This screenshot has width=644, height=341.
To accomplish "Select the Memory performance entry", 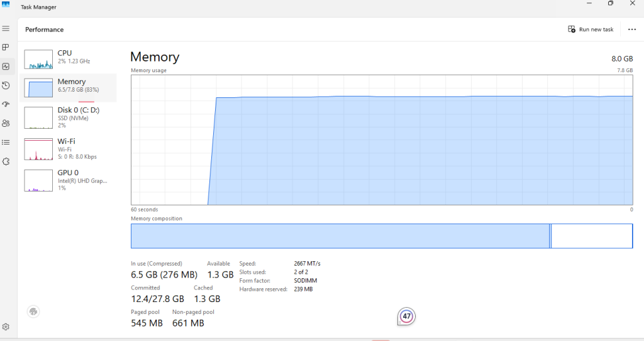I will (x=68, y=88).
